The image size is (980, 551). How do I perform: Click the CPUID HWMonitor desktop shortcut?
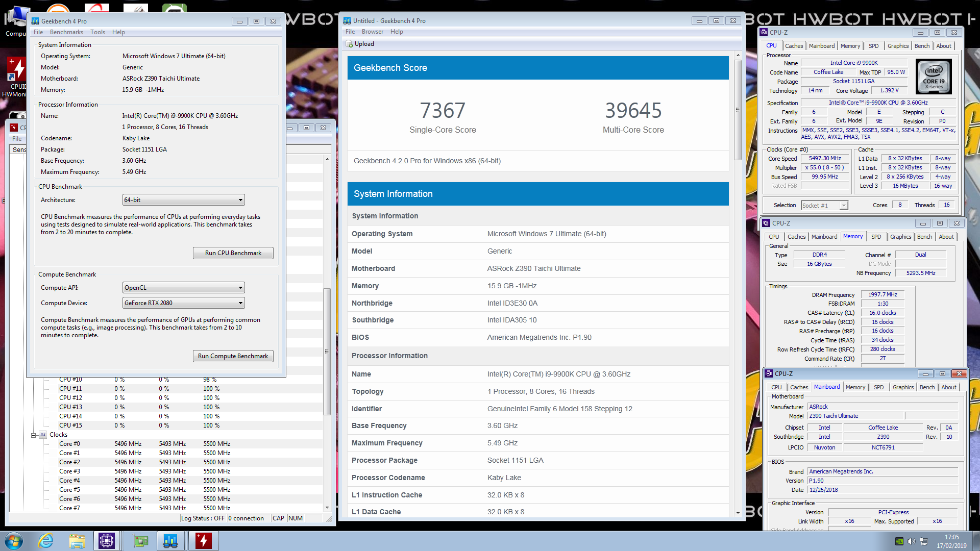pos(17,77)
